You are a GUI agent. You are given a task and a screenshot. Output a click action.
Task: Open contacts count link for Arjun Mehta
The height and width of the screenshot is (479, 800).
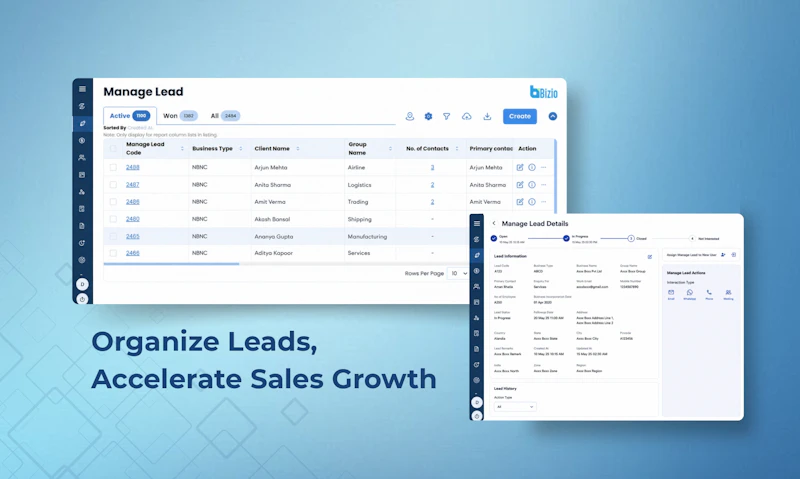pyautogui.click(x=432, y=167)
